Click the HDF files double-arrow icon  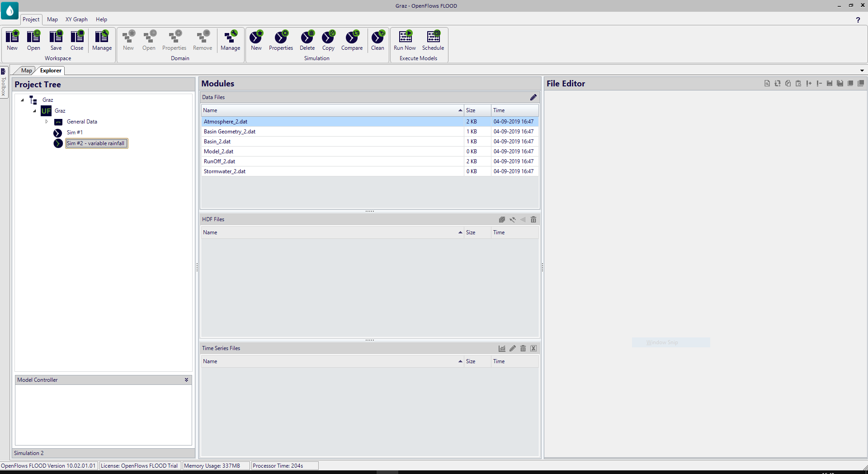(512, 219)
